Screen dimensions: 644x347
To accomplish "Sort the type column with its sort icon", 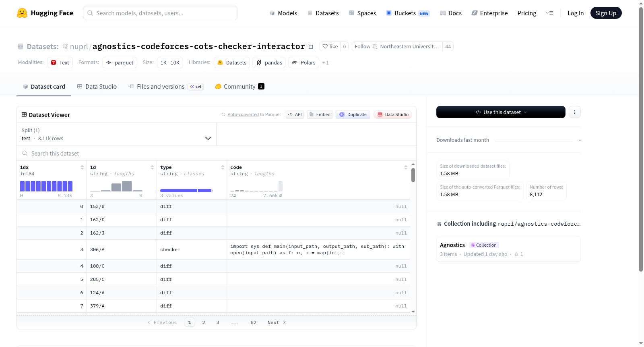I will click(223, 167).
